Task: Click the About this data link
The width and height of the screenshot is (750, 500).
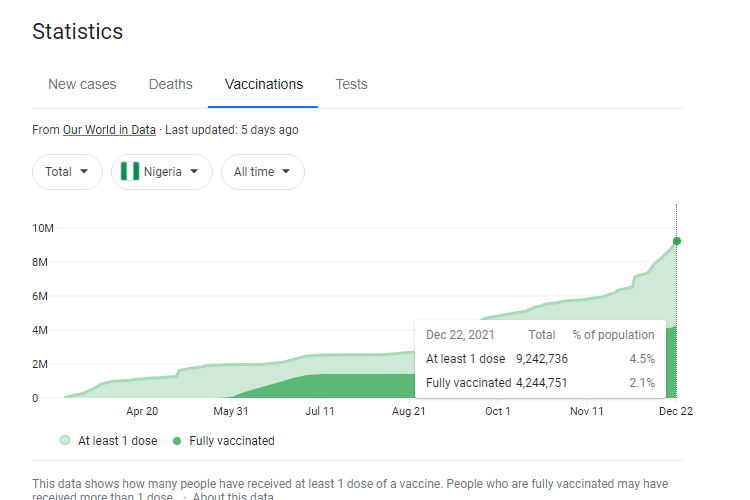Action: click(233, 496)
